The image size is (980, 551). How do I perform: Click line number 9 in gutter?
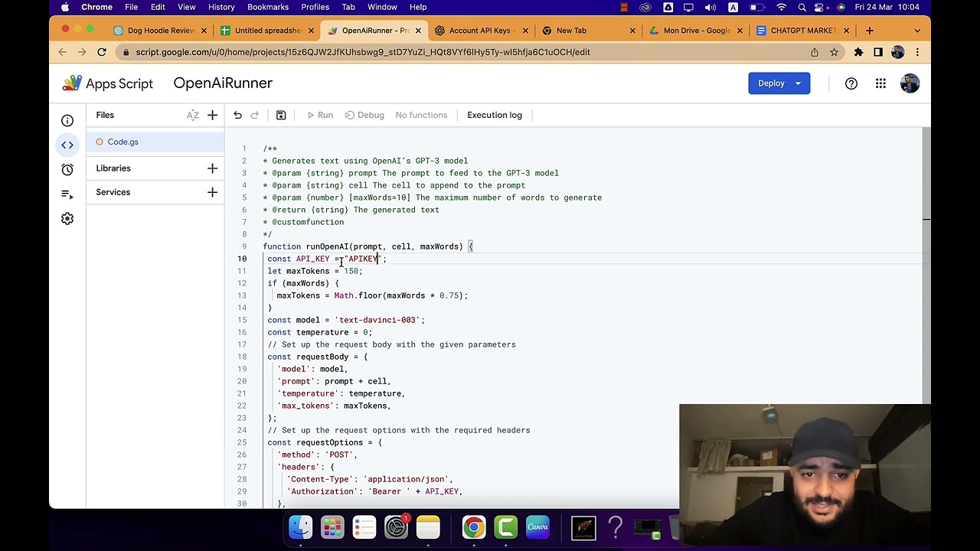click(244, 246)
